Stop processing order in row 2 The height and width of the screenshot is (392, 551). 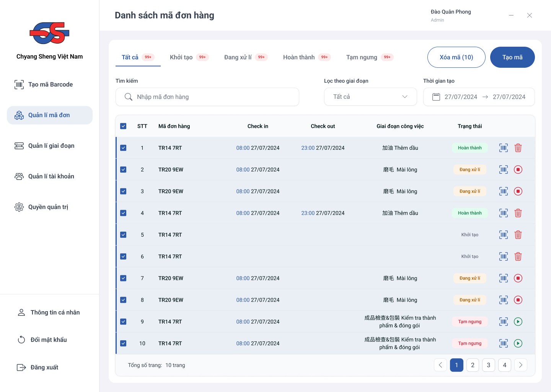click(x=518, y=170)
